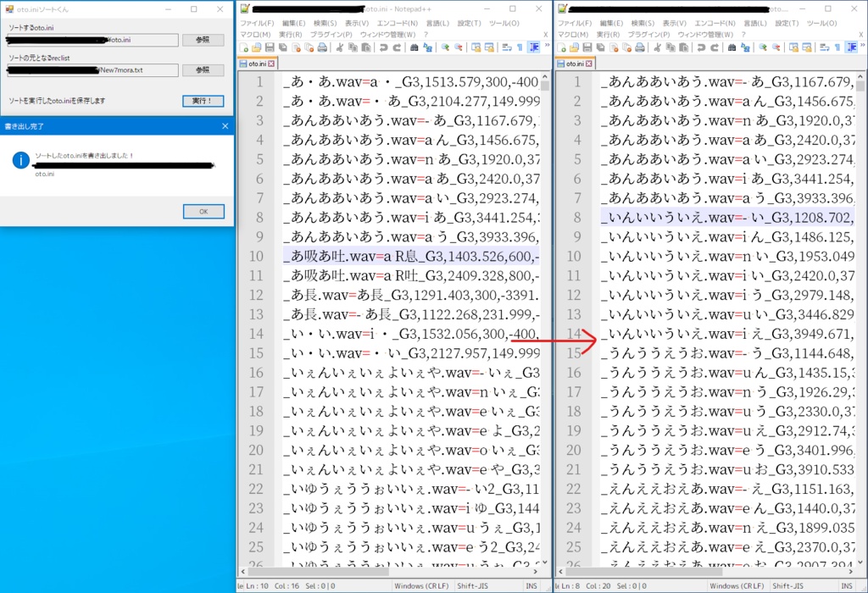
Task: Open 検索(S) menu in left Notepad++
Action: coord(325,23)
